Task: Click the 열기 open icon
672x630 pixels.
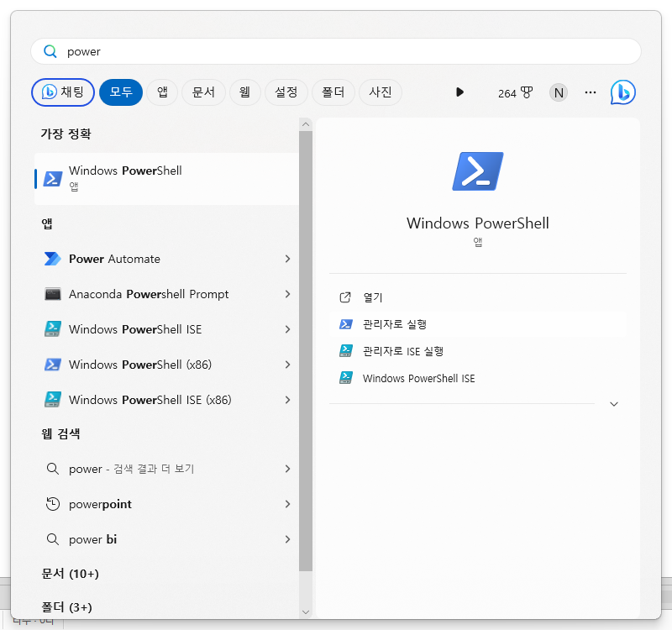Action: tap(345, 297)
